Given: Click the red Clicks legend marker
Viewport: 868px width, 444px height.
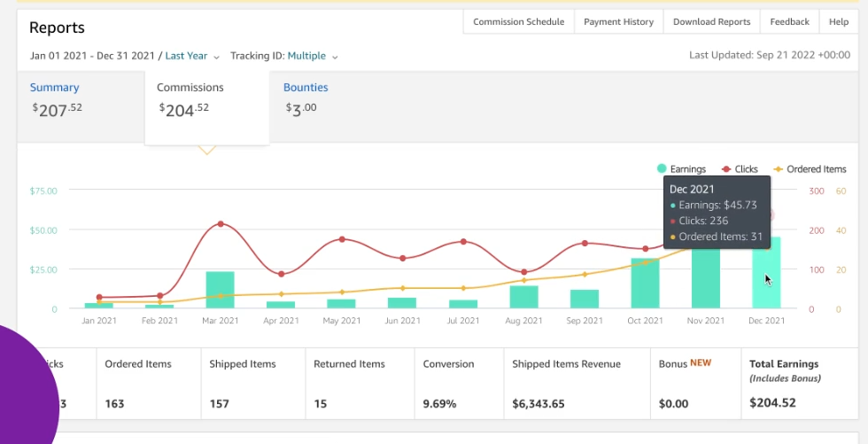Looking at the screenshot, I should click(x=727, y=169).
